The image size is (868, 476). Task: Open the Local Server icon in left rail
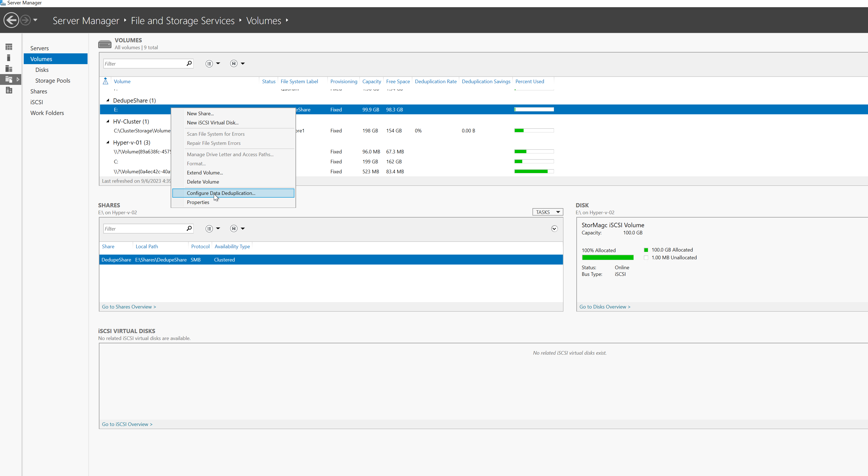click(9, 58)
